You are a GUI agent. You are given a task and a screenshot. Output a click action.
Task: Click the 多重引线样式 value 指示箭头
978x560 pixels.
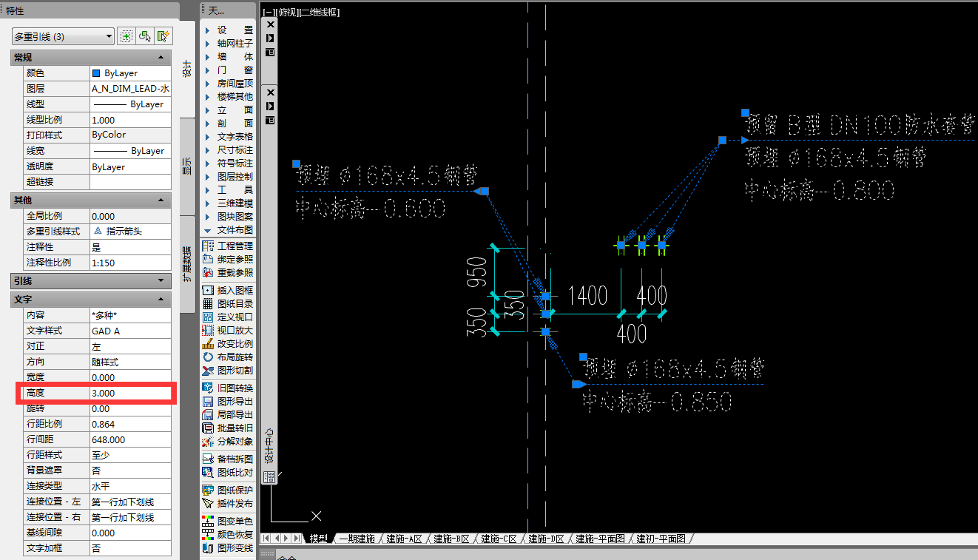(x=130, y=232)
